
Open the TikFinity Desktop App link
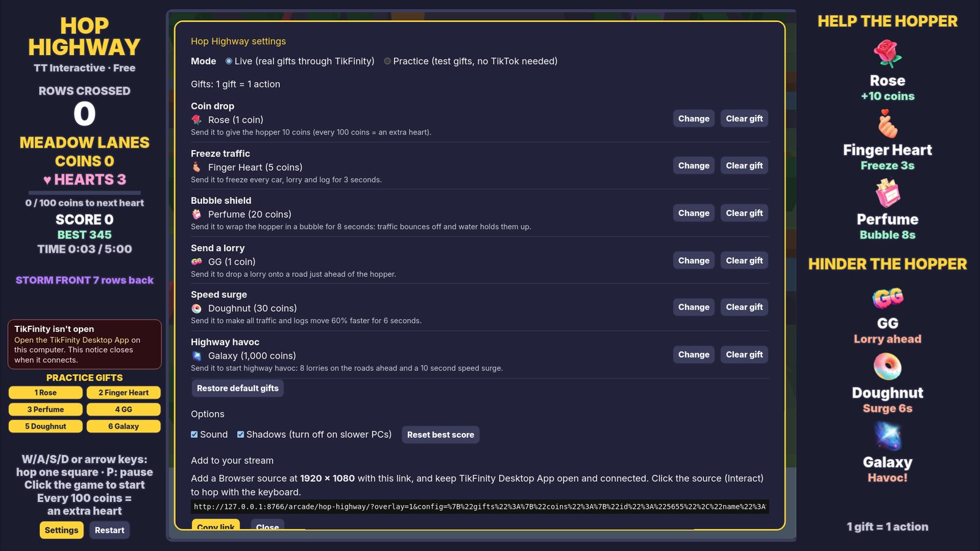[72, 340]
